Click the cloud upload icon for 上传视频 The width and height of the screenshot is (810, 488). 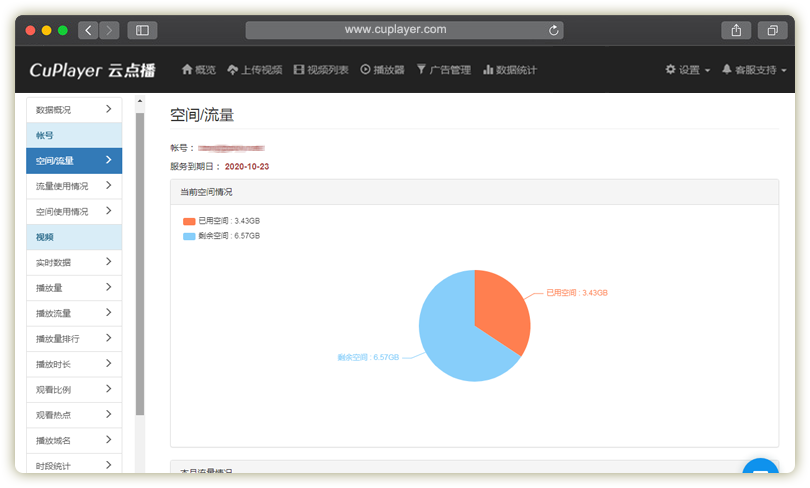[x=232, y=70]
